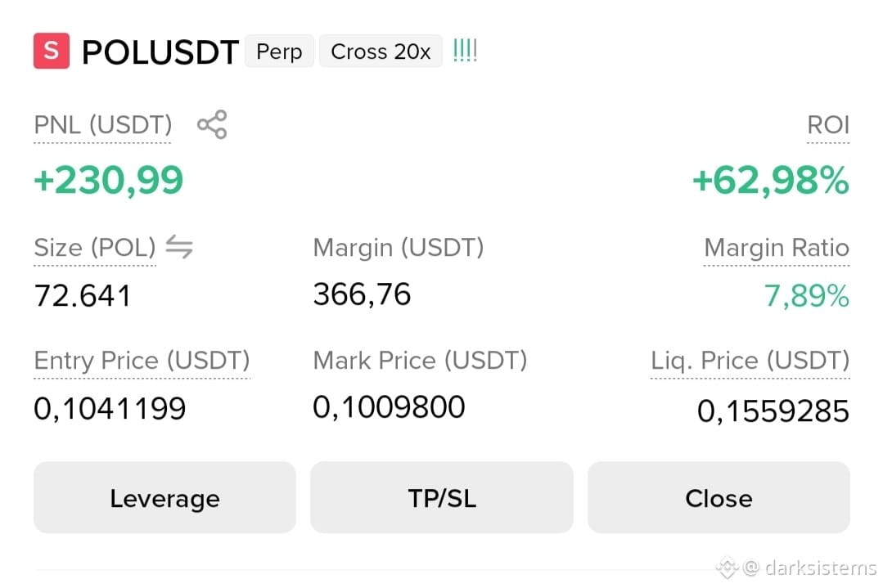Tap the Margin Ratio label info
The image size is (883, 588).
coord(777,248)
